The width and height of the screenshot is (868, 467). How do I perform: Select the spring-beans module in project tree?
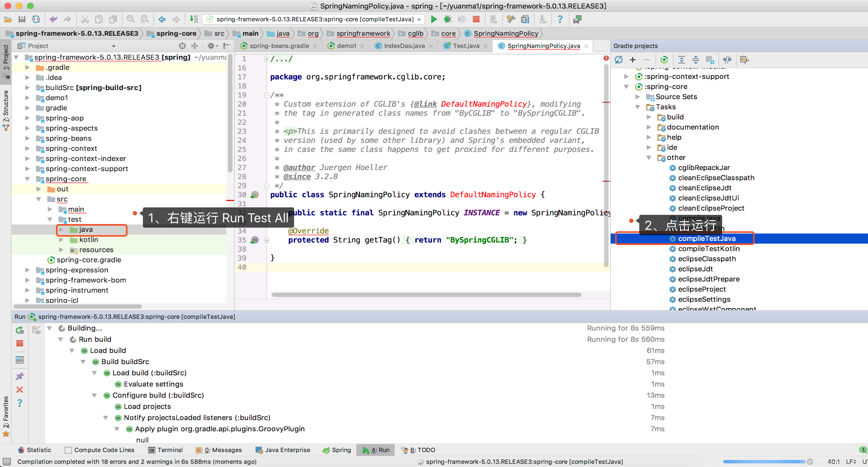70,138
